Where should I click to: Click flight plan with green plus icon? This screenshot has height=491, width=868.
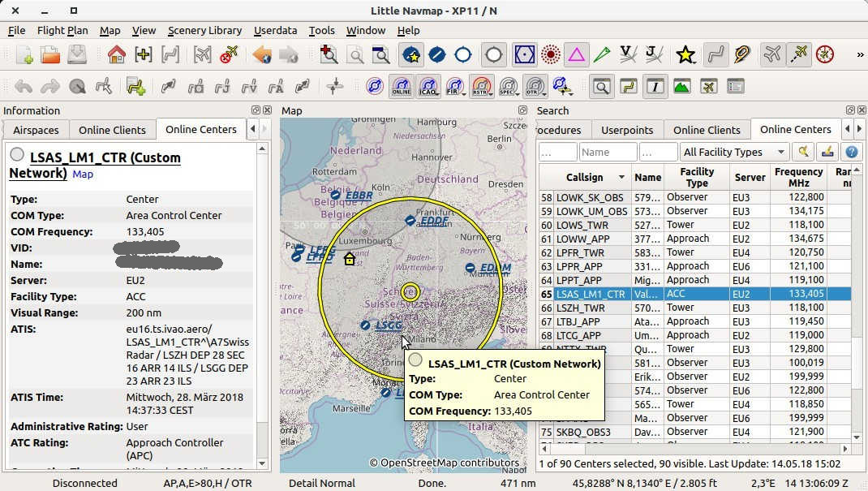(135, 86)
